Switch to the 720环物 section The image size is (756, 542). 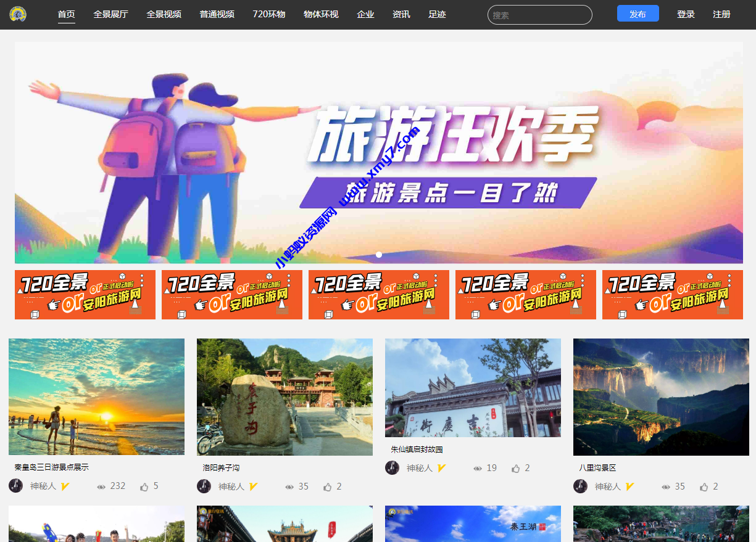click(268, 14)
